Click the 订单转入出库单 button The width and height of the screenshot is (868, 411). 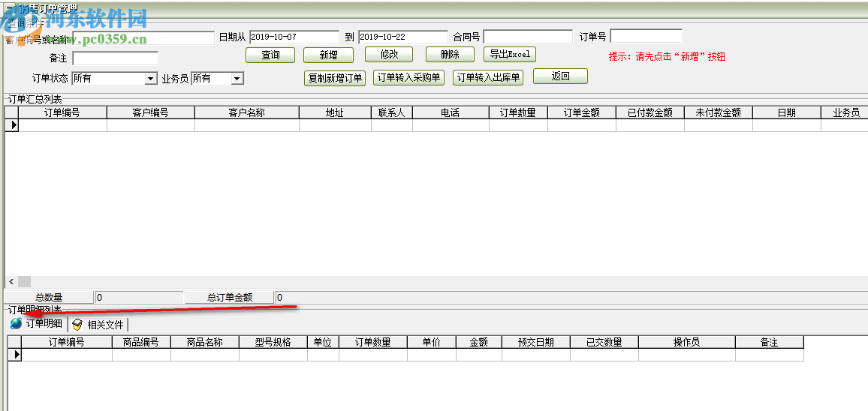(x=488, y=77)
